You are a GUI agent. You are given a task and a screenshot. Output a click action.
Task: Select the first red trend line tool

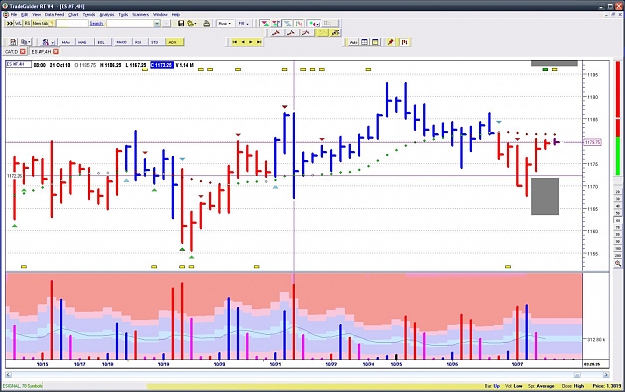pyautogui.click(x=276, y=33)
